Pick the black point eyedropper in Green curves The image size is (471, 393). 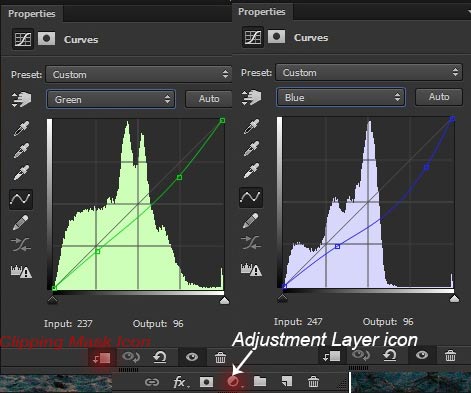point(21,128)
